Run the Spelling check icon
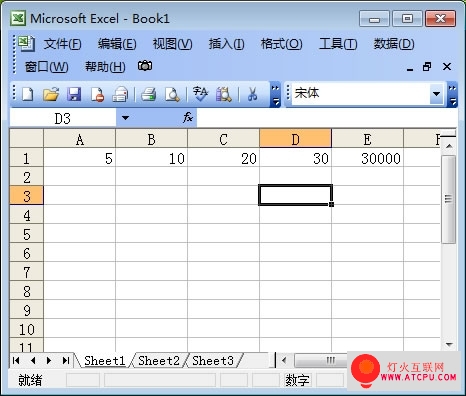Viewport: 466px width, 396px height. click(200, 94)
